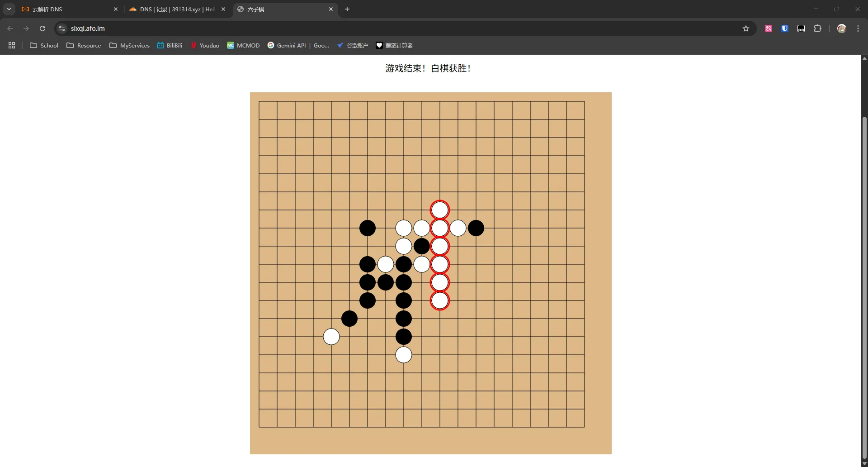Click the topmost red-highlighted white stone
Viewport: 868px width, 467px height.
(440, 210)
